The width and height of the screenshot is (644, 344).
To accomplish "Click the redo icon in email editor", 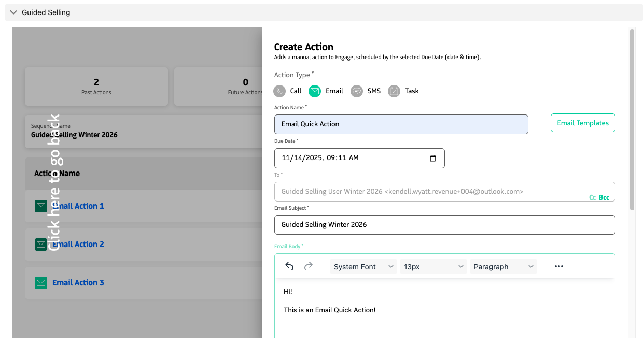I will (308, 266).
